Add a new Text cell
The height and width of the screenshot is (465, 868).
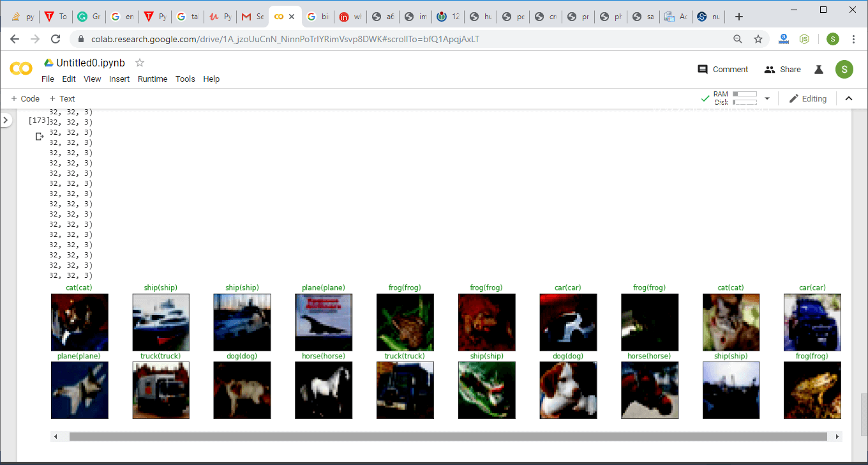(x=63, y=98)
